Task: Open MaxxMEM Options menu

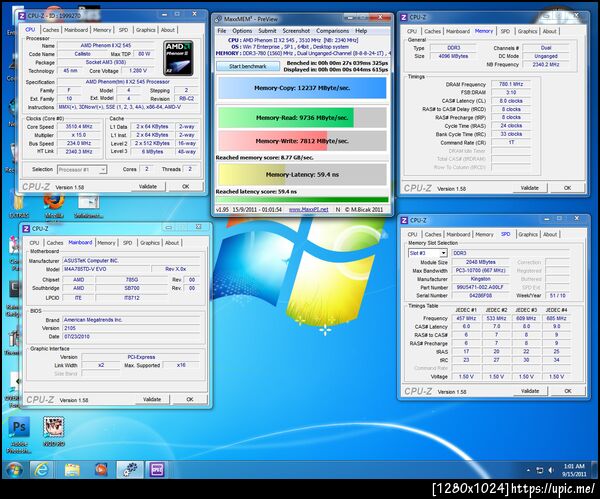Action: [242, 31]
